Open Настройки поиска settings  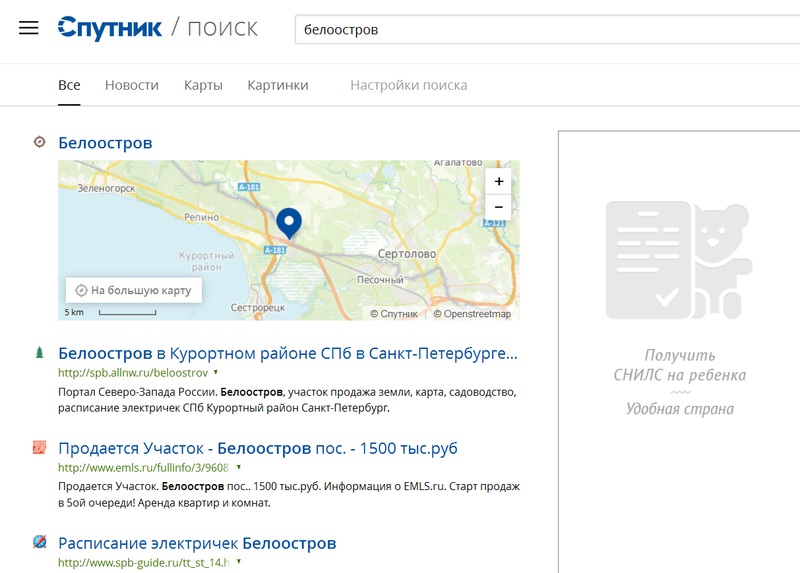408,85
